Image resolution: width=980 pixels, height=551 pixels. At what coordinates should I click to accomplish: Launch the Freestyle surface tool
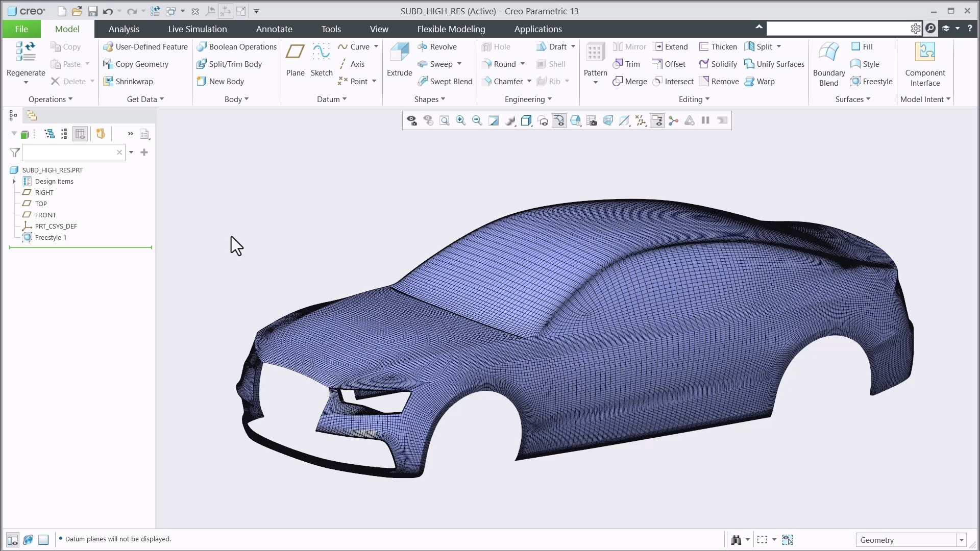point(871,82)
